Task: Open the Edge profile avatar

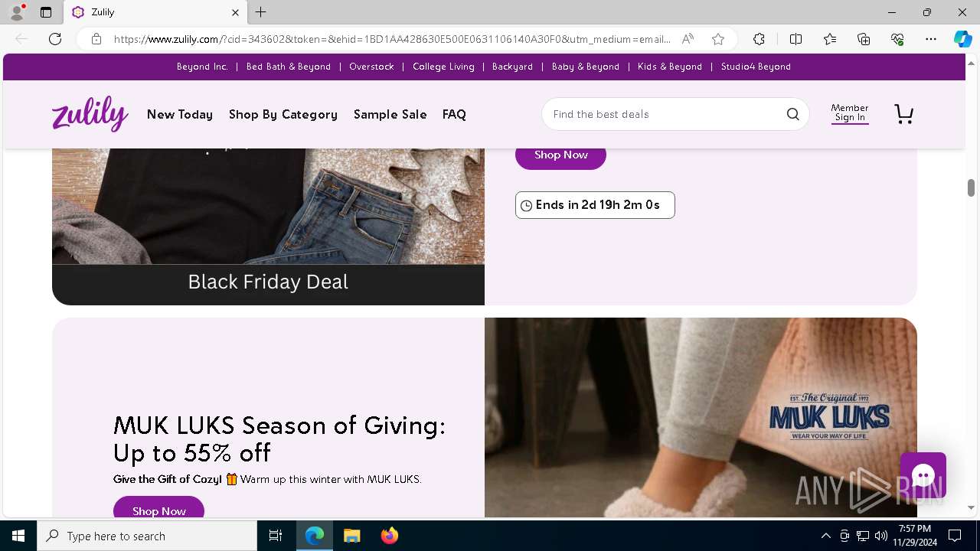Action: pos(17,12)
